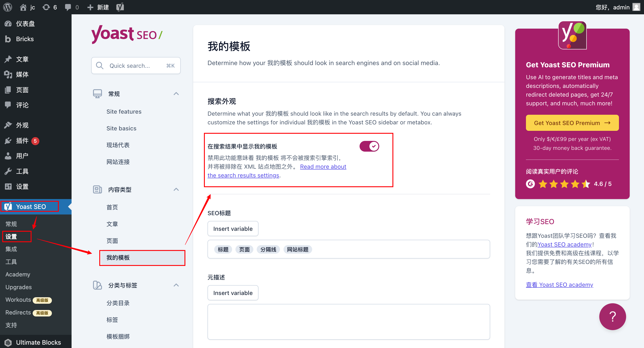Collapse the 常规 section chevron

pos(176,94)
